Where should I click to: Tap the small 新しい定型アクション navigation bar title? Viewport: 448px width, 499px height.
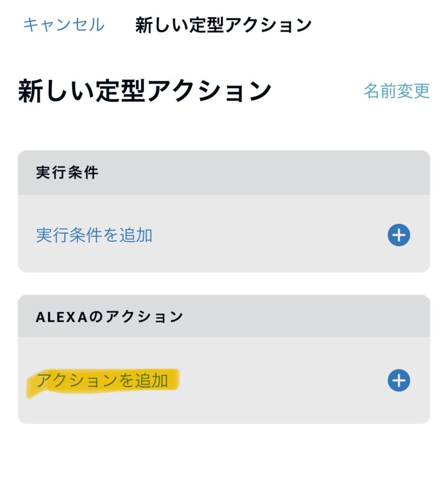click(223, 25)
